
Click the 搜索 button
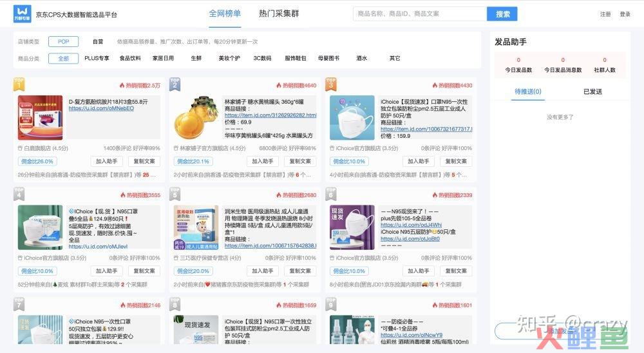[502, 14]
